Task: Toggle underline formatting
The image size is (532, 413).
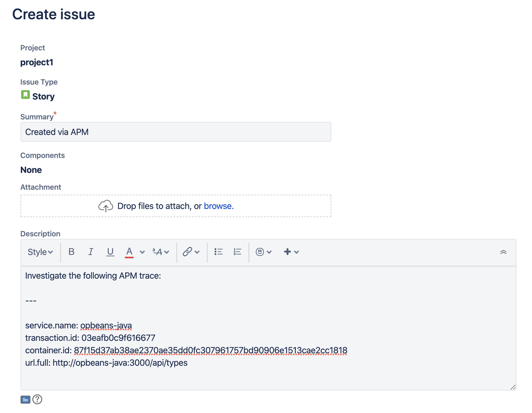Action: coord(110,252)
